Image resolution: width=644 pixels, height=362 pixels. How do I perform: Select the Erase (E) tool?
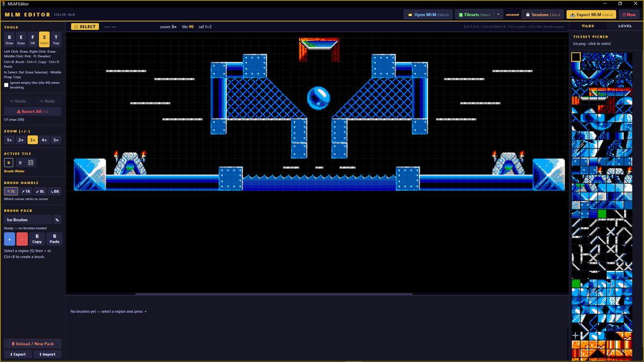tap(21, 39)
